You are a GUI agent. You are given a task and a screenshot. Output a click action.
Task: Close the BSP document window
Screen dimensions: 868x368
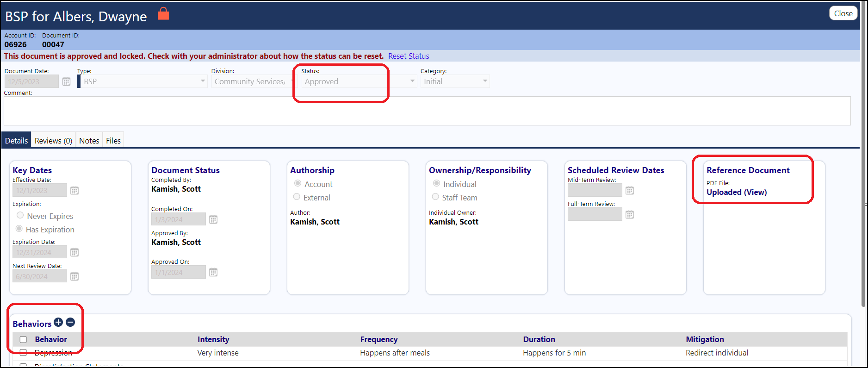pyautogui.click(x=843, y=13)
